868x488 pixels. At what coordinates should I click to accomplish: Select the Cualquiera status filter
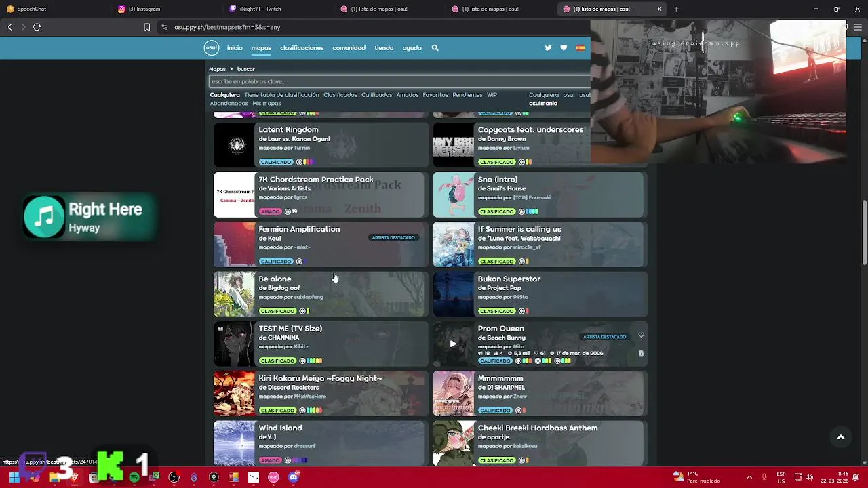(x=224, y=95)
